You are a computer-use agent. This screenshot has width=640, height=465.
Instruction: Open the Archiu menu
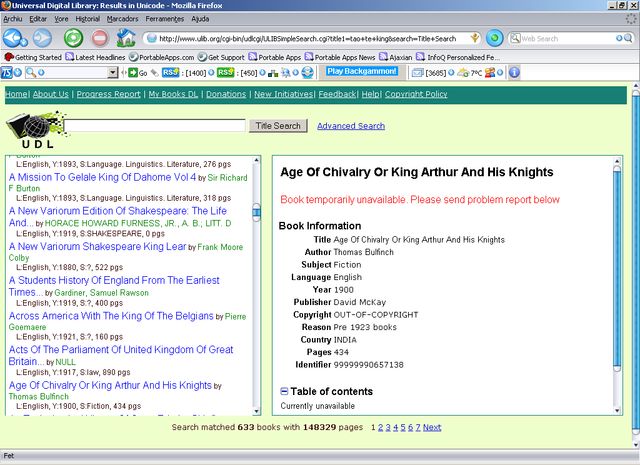pyautogui.click(x=13, y=19)
